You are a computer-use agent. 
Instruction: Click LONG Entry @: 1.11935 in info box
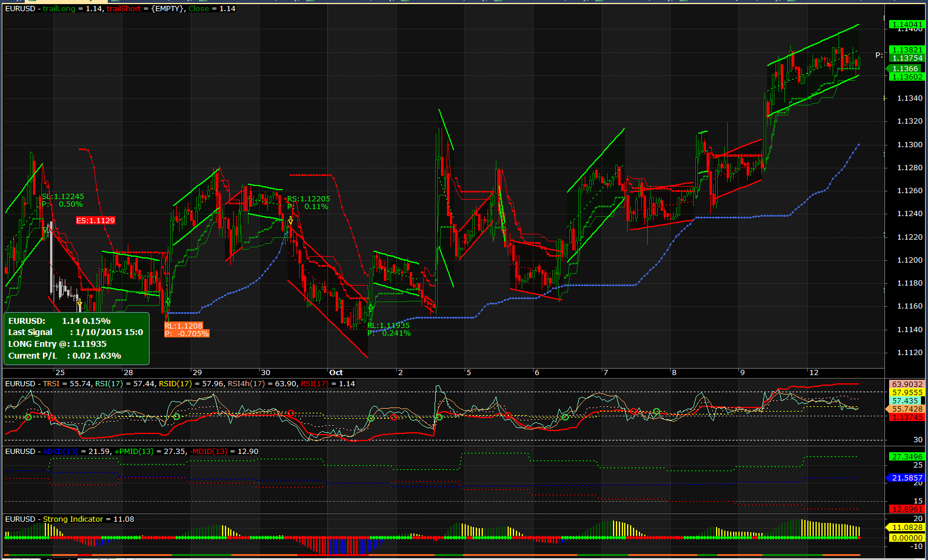coord(57,344)
